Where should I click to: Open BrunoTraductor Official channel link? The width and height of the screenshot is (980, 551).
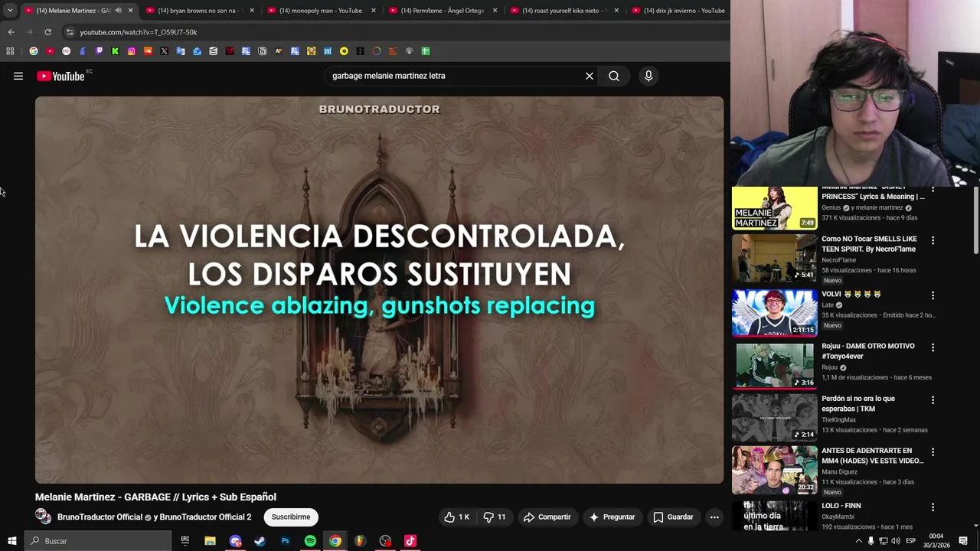coord(100,517)
